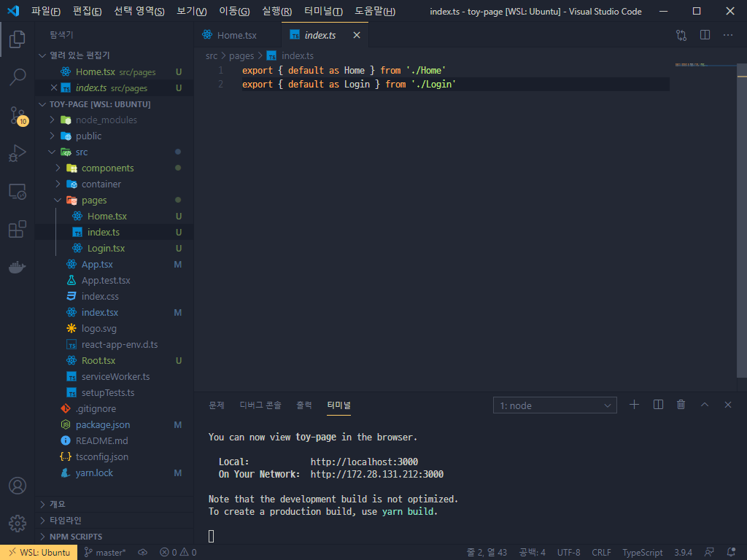Image resolution: width=747 pixels, height=560 pixels.
Task: Open the Remote Explorer view
Action: point(18,192)
